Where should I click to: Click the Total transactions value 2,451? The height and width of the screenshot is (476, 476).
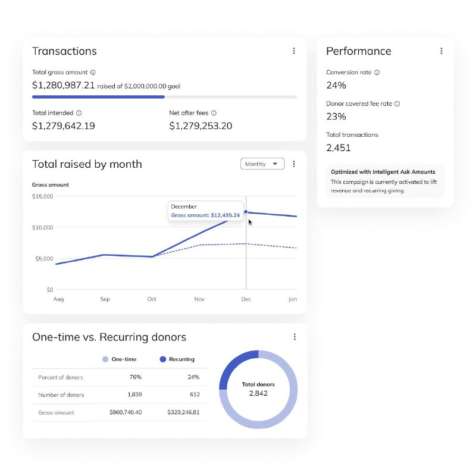339,148
